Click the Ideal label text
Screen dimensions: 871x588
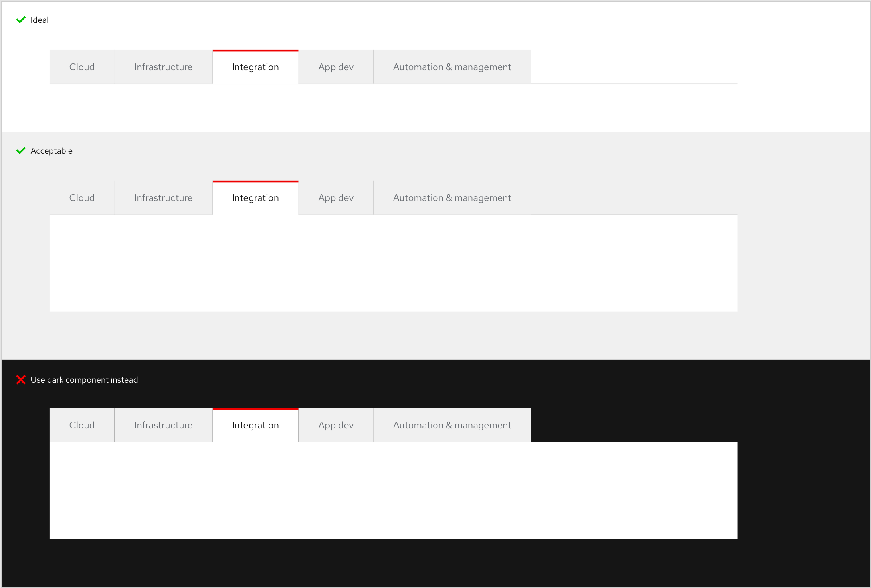point(39,20)
